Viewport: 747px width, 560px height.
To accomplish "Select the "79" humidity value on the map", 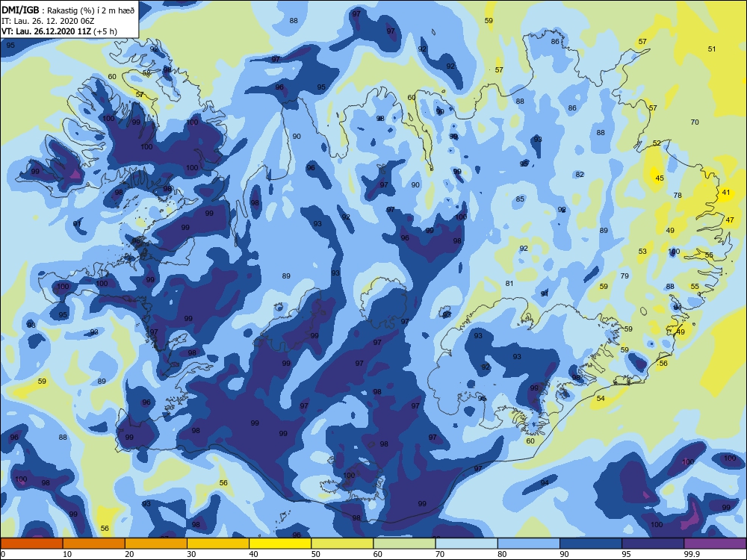I will (624, 276).
